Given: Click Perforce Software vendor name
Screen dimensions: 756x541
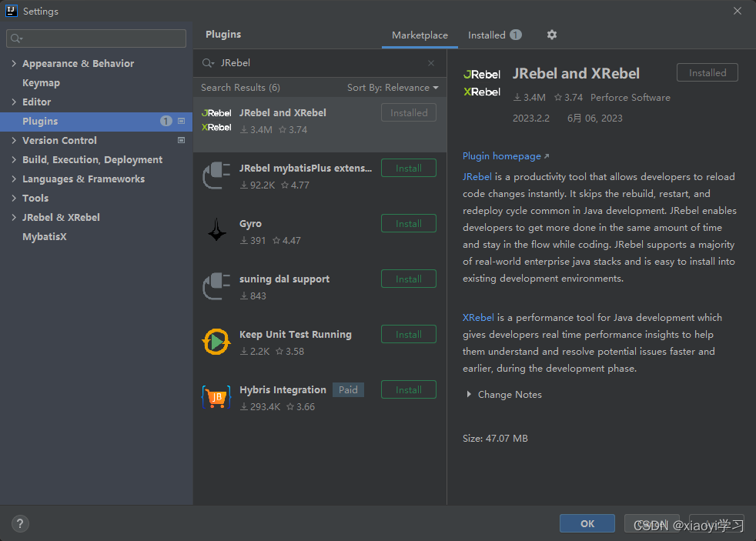Looking at the screenshot, I should tap(631, 97).
